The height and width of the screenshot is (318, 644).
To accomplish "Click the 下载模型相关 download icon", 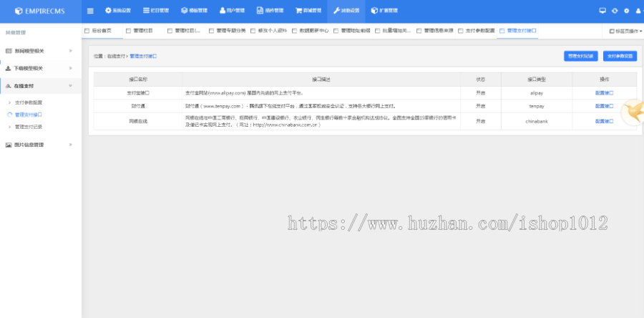I will [x=8, y=68].
